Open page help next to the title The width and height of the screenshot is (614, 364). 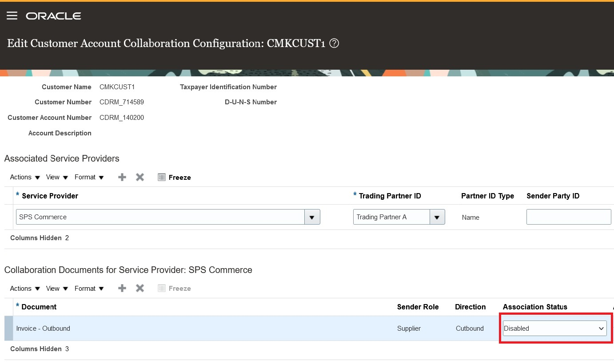(x=334, y=43)
